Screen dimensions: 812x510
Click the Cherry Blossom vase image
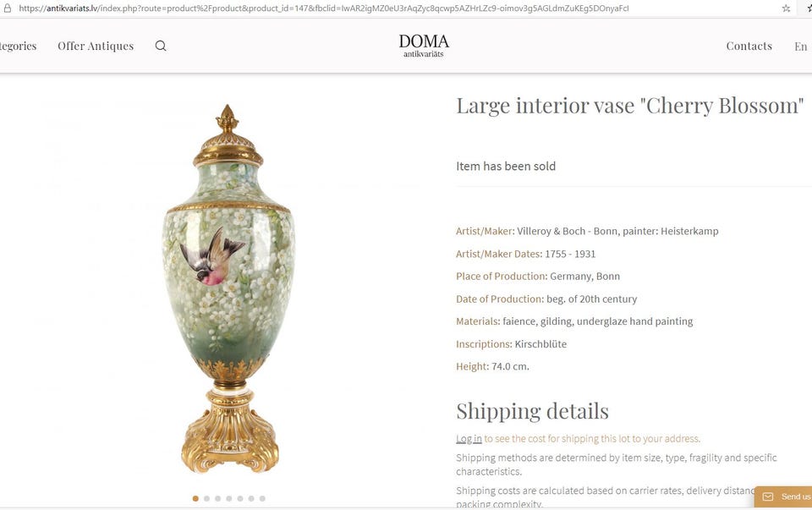[229, 289]
